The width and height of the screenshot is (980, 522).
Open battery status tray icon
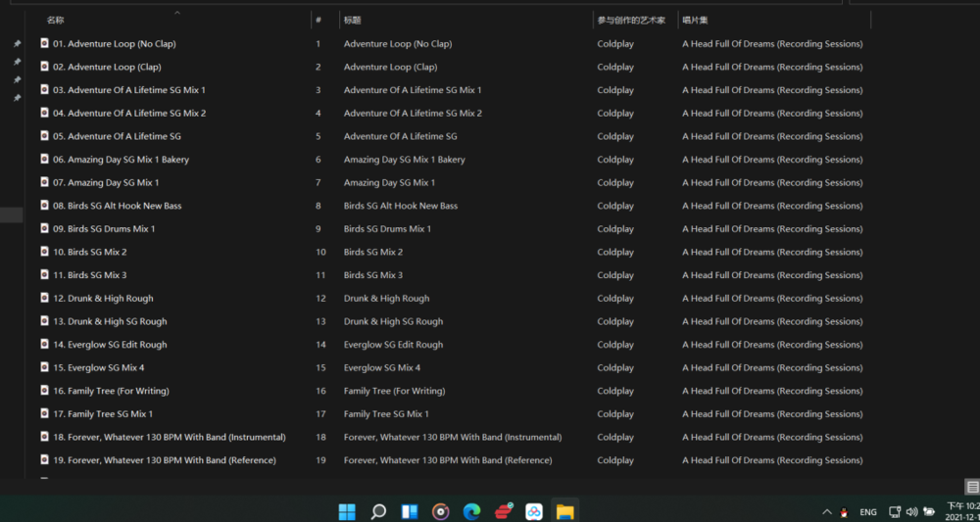pyautogui.click(x=929, y=511)
